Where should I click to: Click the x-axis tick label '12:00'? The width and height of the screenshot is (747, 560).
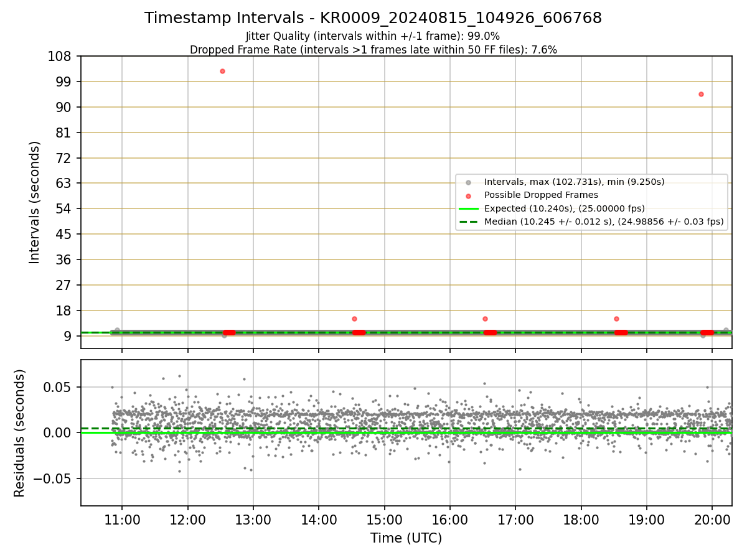[x=187, y=520]
